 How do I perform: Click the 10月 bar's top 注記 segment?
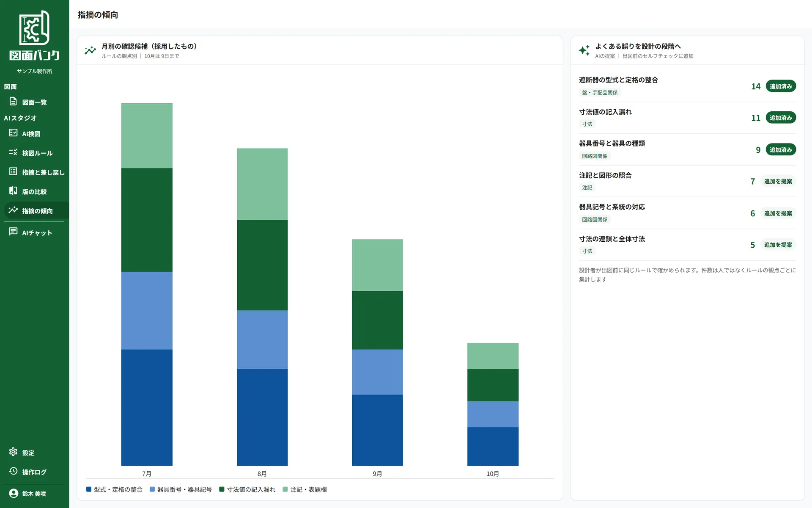[493, 356]
